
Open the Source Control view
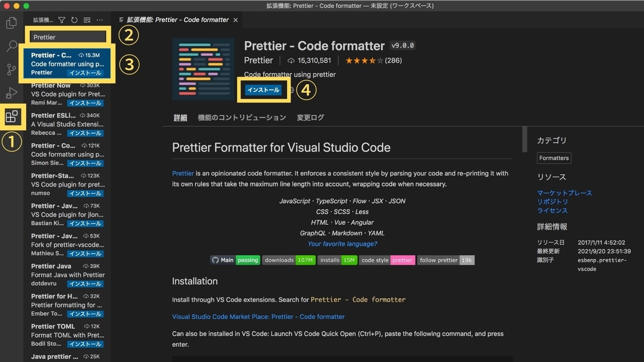pos(11,69)
